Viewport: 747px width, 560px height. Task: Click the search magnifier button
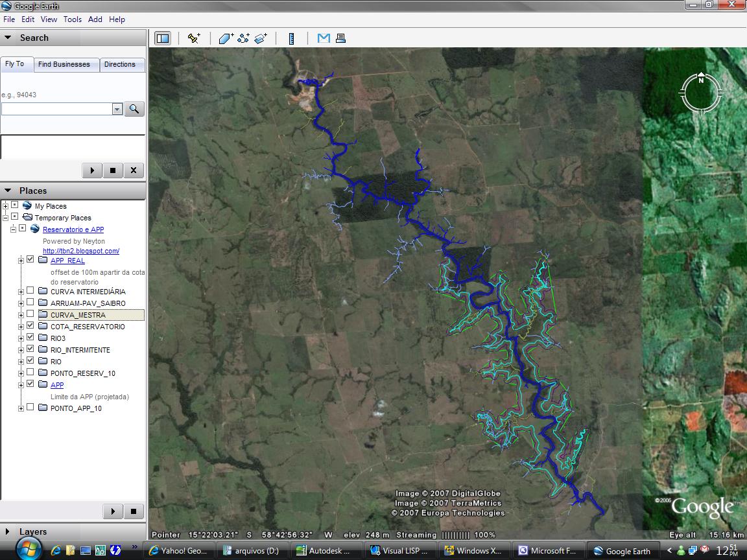coord(134,109)
